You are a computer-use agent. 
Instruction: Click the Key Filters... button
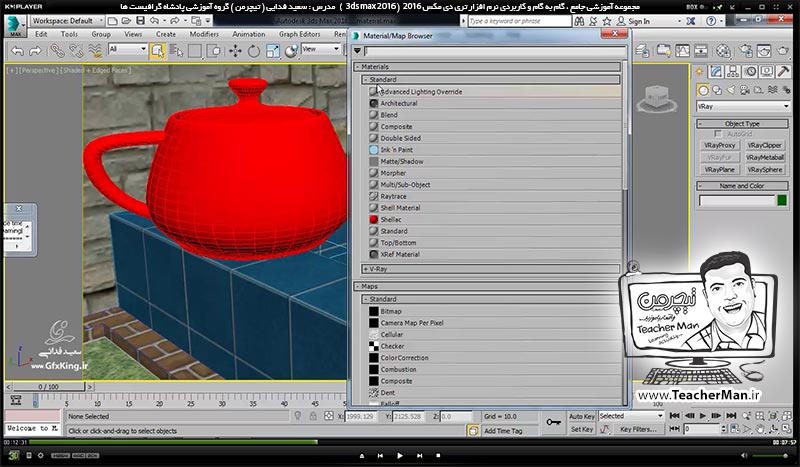(x=638, y=429)
